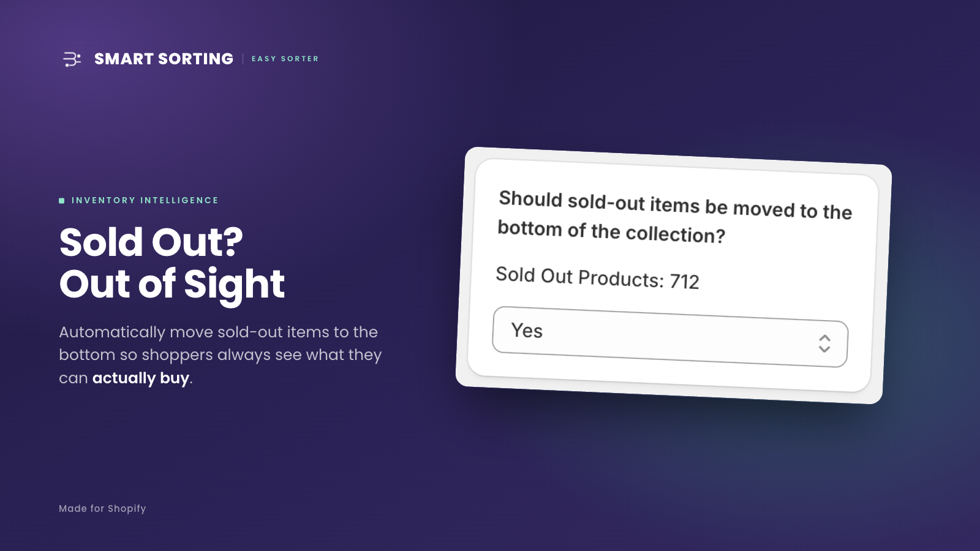This screenshot has height=551, width=980.
Task: Open the Yes dropdown selector
Action: [670, 337]
